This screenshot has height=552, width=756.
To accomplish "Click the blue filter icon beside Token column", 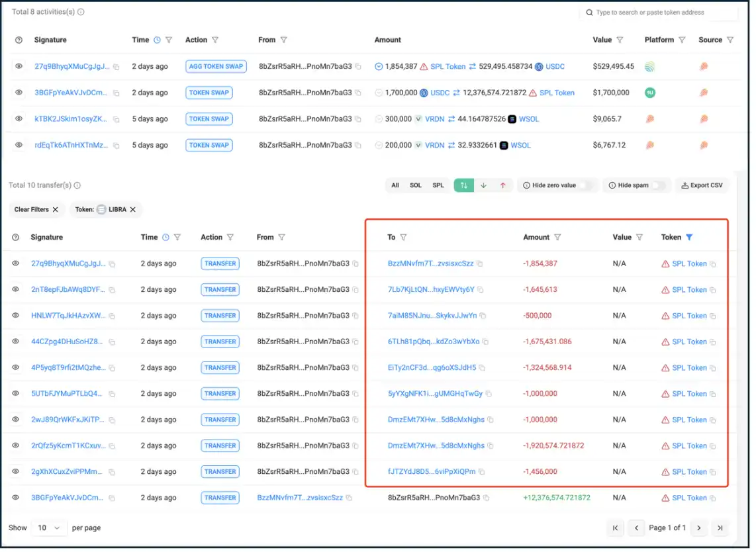I will 689,237.
